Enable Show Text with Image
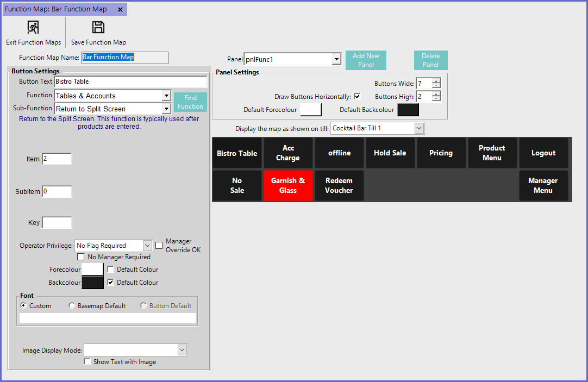588x382 pixels. [87, 361]
